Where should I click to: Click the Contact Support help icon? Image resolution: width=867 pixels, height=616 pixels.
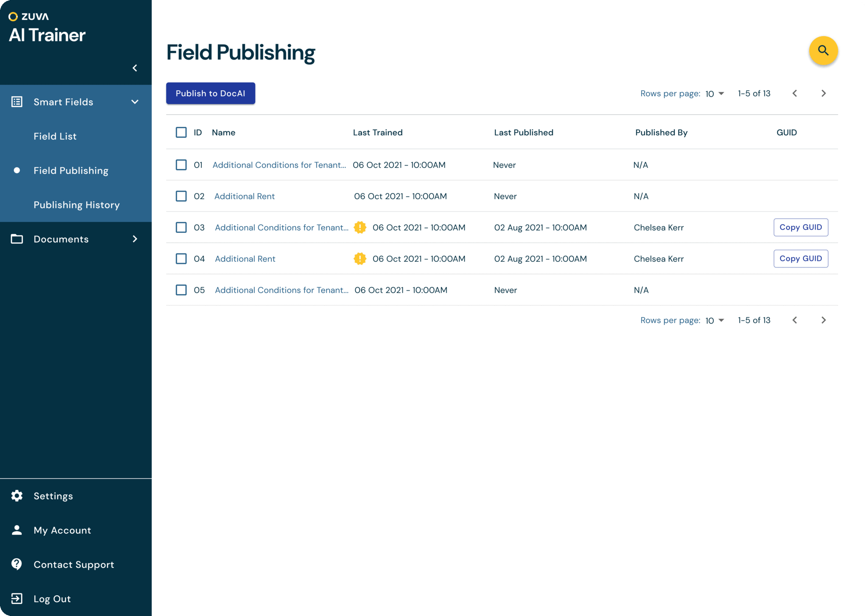click(17, 564)
